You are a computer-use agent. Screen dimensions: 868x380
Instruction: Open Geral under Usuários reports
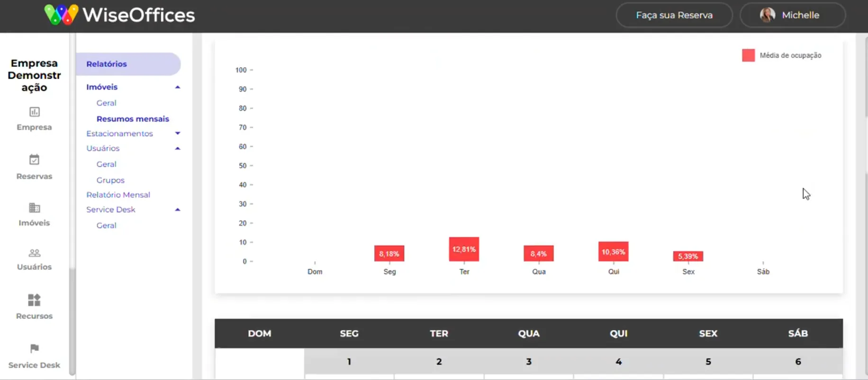point(106,164)
